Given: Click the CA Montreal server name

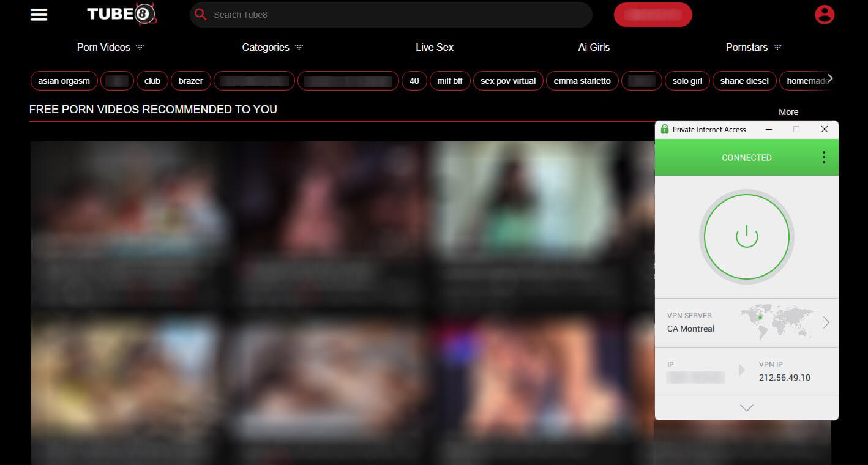Looking at the screenshot, I should pos(690,329).
